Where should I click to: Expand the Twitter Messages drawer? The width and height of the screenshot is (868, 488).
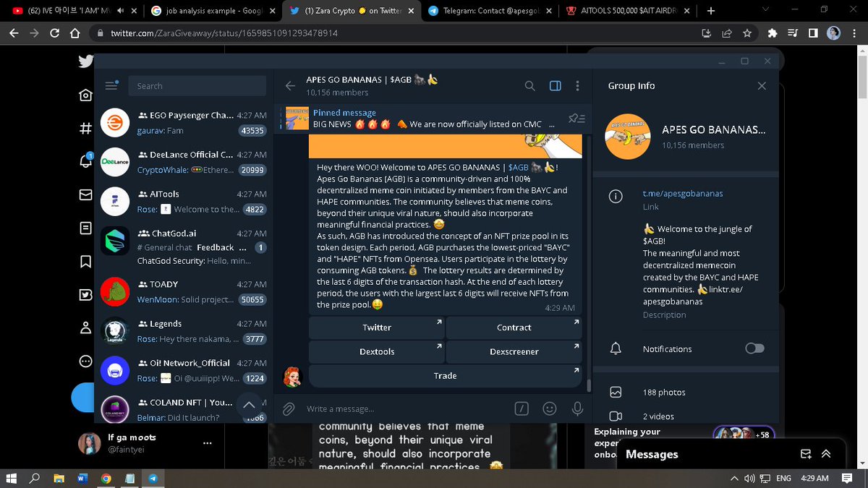point(826,454)
